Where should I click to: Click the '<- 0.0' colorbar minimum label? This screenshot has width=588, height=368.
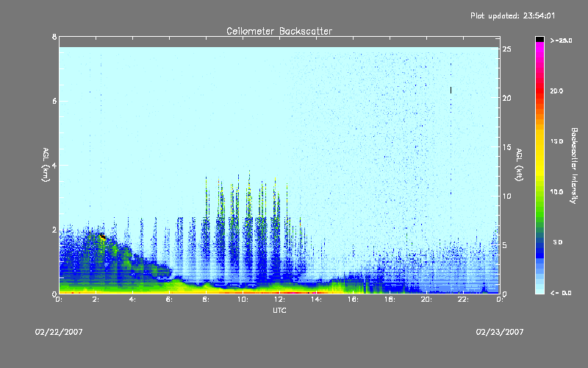coord(561,293)
